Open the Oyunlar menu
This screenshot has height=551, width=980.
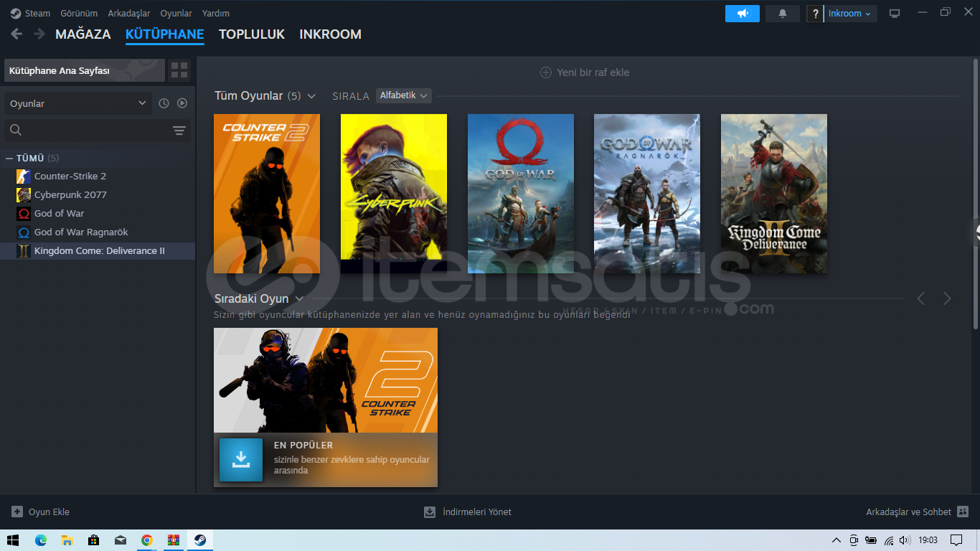(176, 13)
